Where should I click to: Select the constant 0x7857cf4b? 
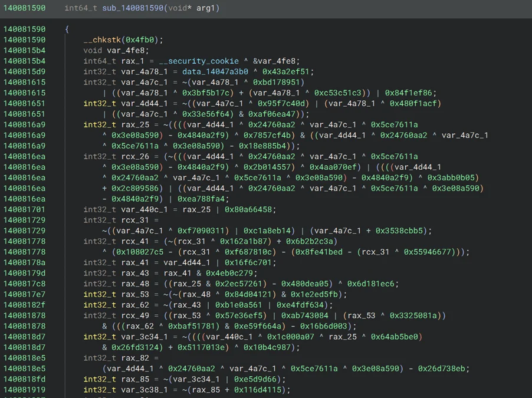[267, 135]
